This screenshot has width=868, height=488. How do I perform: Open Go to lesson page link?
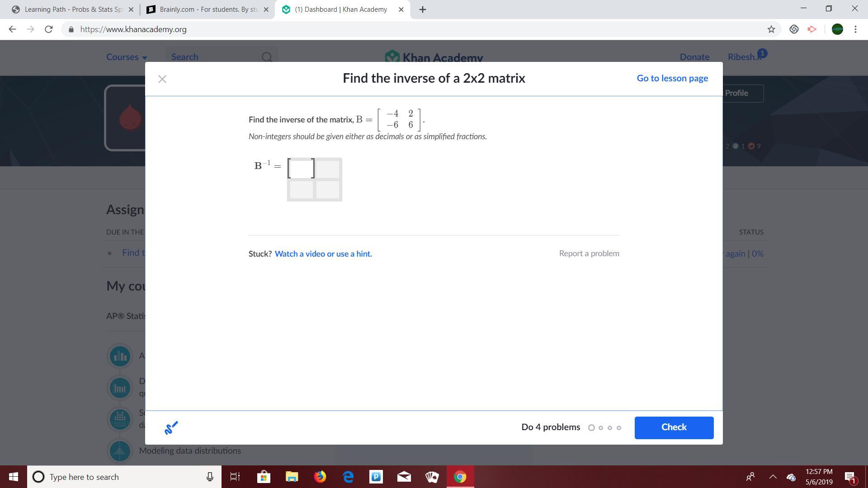point(672,78)
